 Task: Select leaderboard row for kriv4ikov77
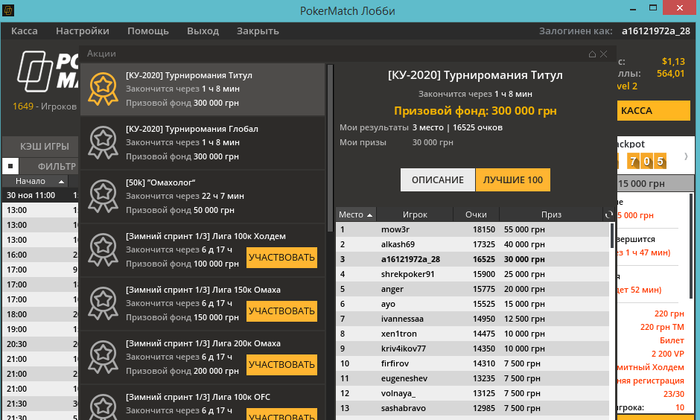pyautogui.click(x=472, y=349)
